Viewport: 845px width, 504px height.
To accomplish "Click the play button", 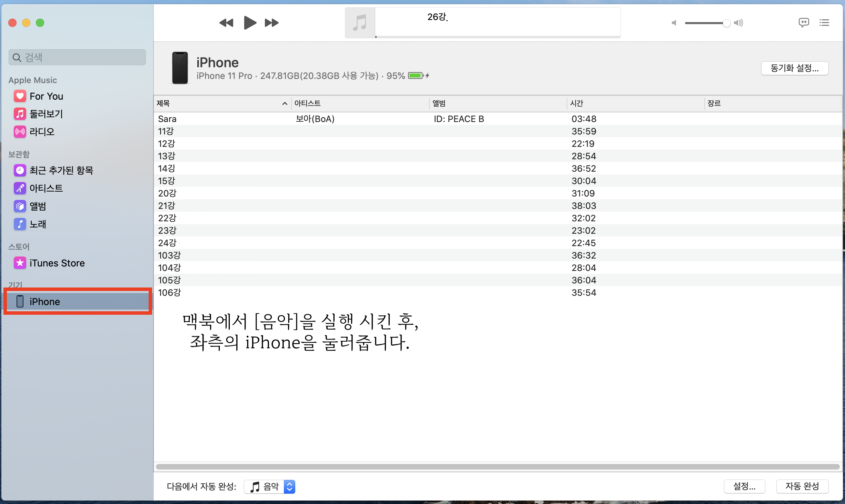I will 250,23.
